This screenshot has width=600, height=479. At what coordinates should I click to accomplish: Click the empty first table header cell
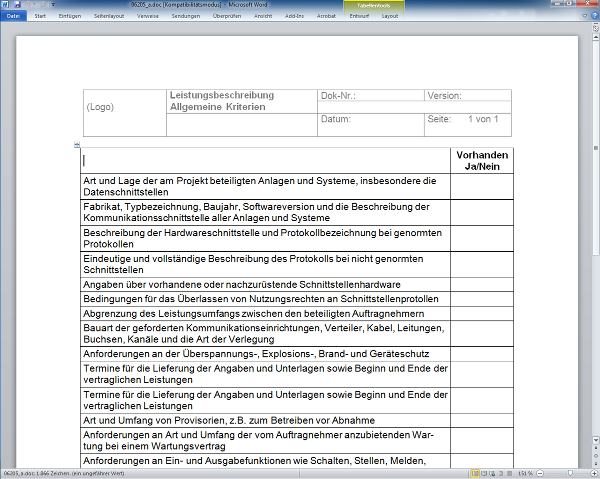click(x=265, y=161)
